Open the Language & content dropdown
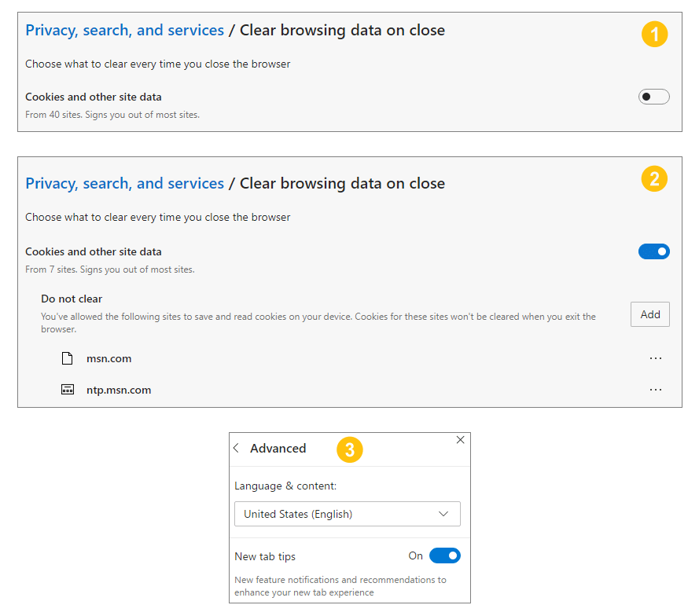699x616 pixels. [x=347, y=514]
